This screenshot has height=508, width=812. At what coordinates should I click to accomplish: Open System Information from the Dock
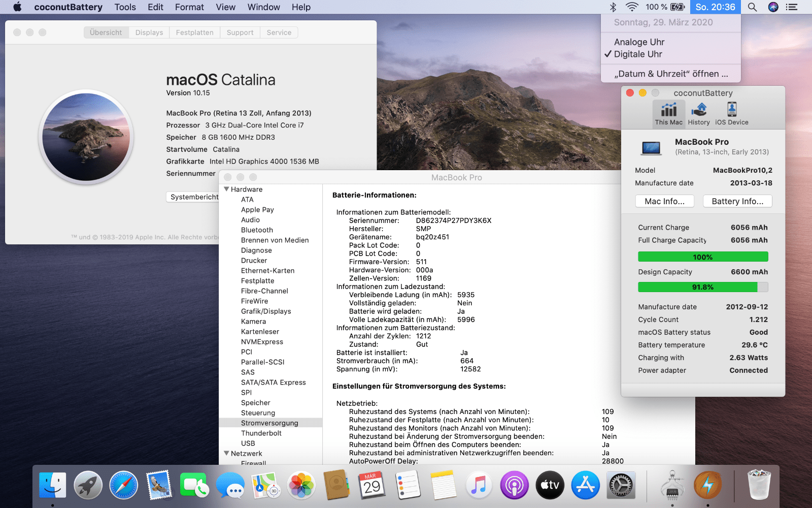pyautogui.click(x=672, y=485)
